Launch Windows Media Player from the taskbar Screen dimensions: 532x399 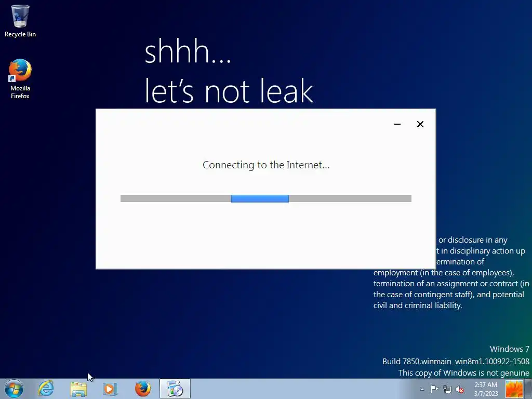[110, 389]
